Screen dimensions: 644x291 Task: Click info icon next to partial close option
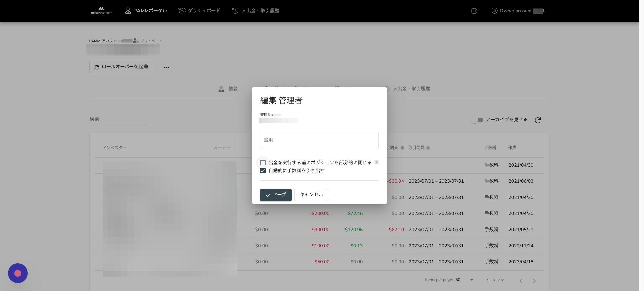tap(376, 162)
